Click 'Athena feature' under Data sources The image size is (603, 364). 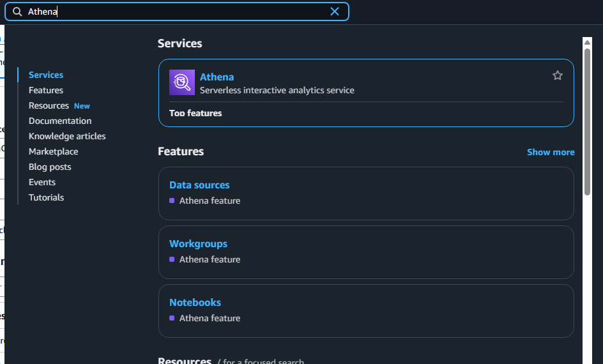click(210, 201)
